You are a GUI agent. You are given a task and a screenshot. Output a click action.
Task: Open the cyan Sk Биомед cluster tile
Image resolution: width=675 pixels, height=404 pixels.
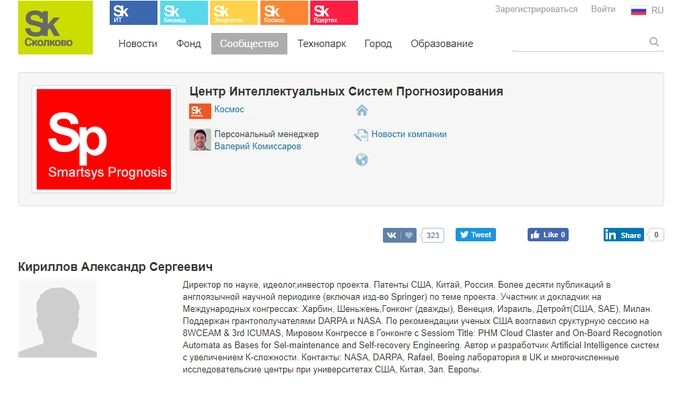(183, 13)
